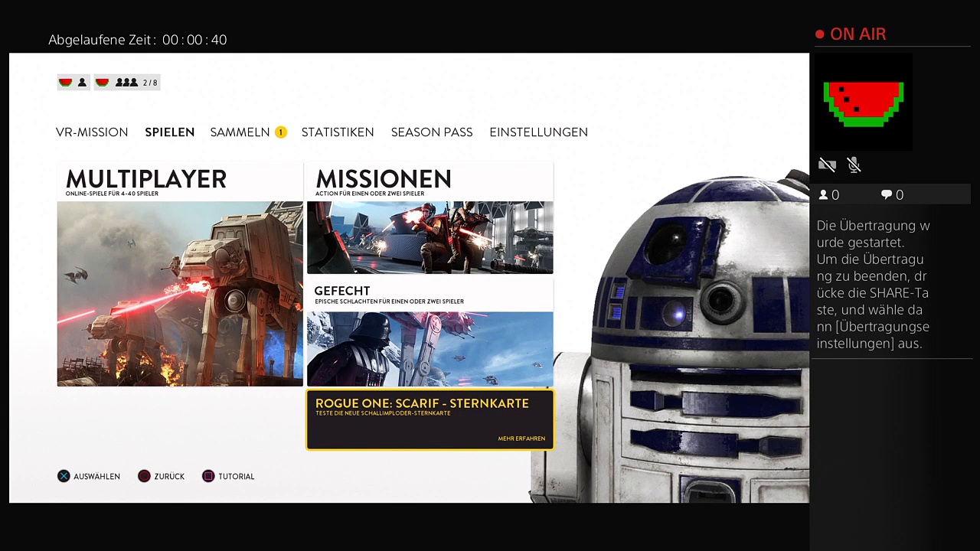Choose the GEFECHT tile
The height and width of the screenshot is (551, 980).
(430, 334)
